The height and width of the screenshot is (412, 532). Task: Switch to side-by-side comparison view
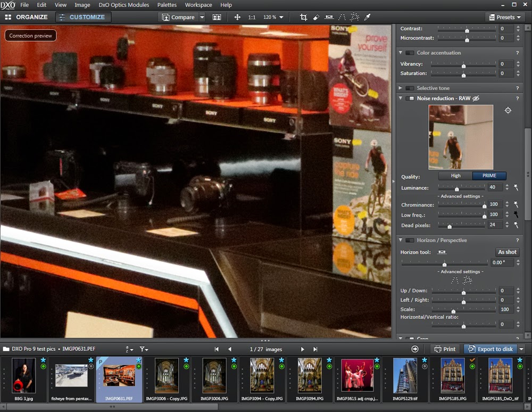pos(217,17)
